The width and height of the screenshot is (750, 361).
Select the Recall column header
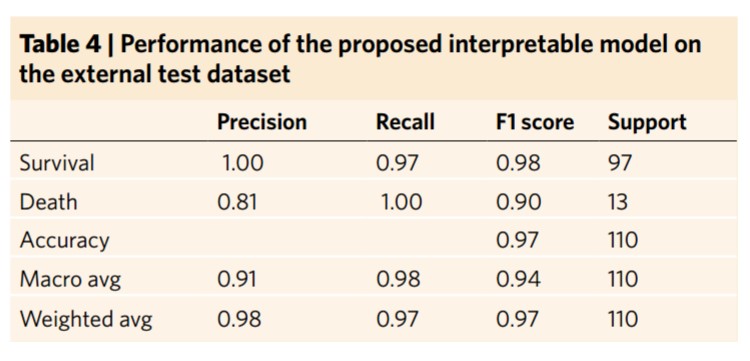(x=406, y=122)
